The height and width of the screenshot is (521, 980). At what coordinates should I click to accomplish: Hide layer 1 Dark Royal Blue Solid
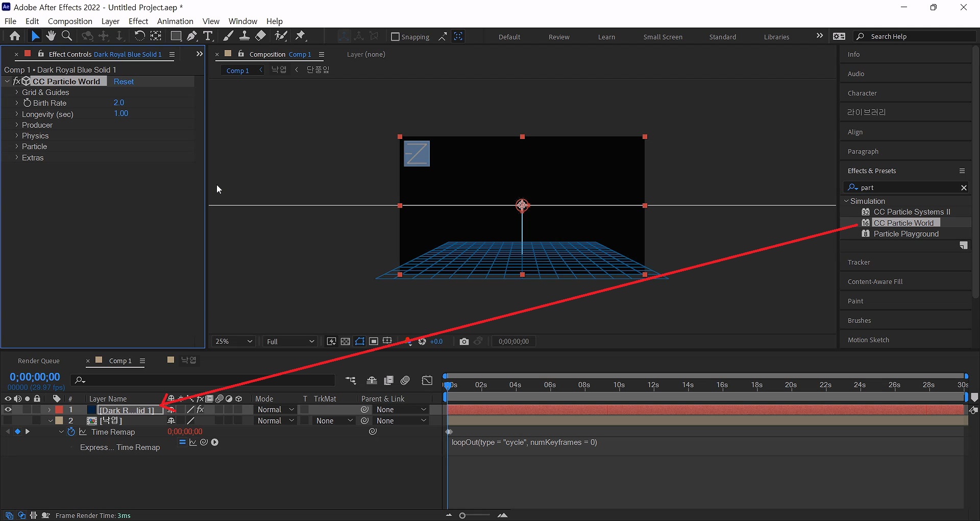(8, 410)
